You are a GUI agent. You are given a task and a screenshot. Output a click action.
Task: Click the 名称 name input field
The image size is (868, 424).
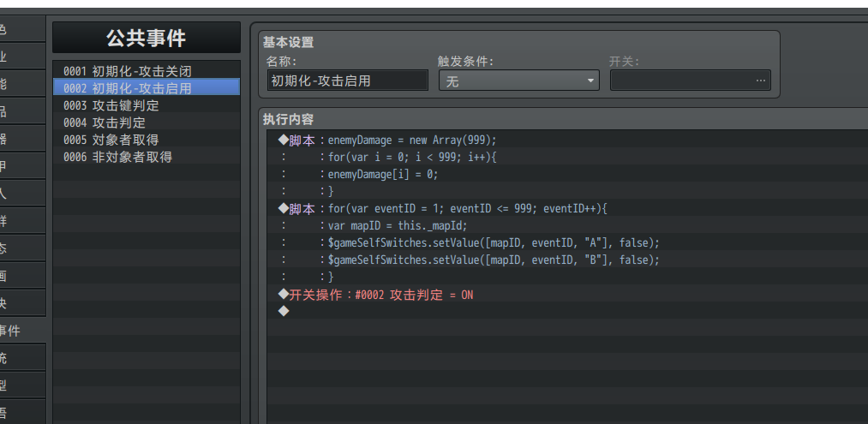pos(348,81)
